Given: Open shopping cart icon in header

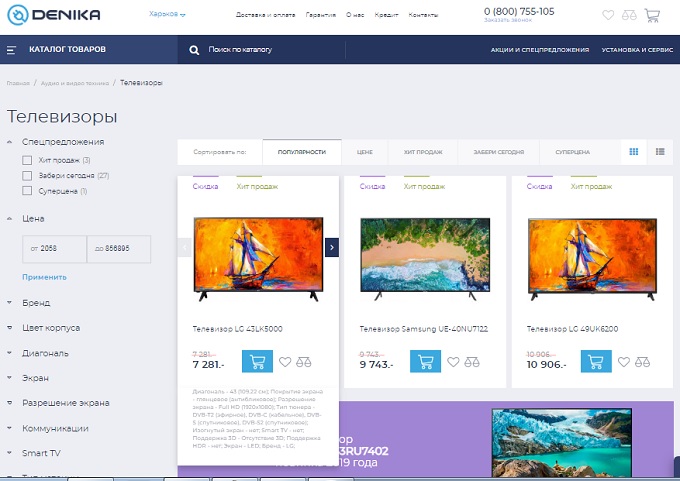Looking at the screenshot, I should coord(652,15).
